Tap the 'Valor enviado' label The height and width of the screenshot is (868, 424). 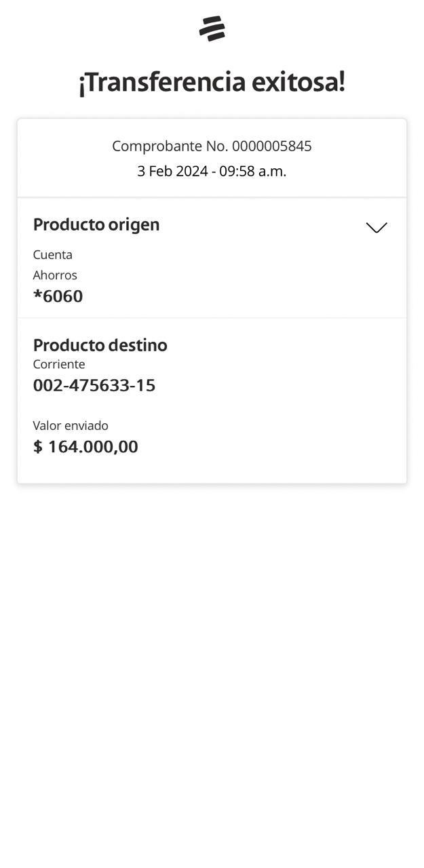pyautogui.click(x=71, y=425)
